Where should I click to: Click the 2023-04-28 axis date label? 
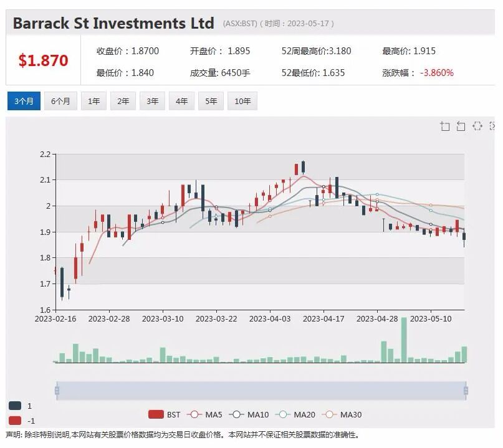coord(377,319)
